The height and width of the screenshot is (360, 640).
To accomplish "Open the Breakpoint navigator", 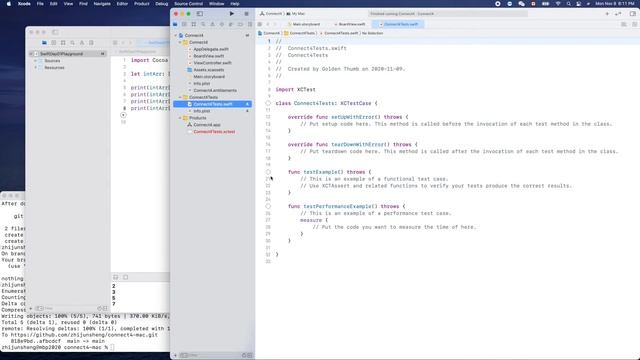I will 240,24.
